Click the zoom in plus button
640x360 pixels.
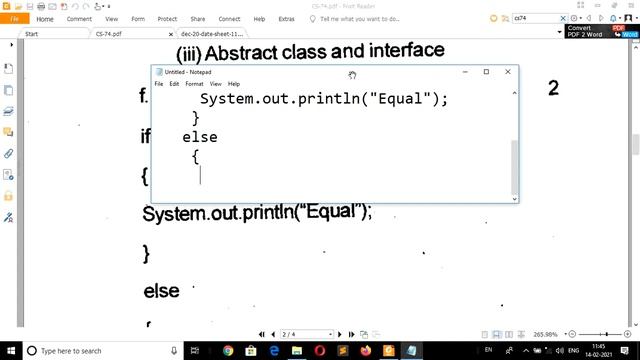(628, 334)
